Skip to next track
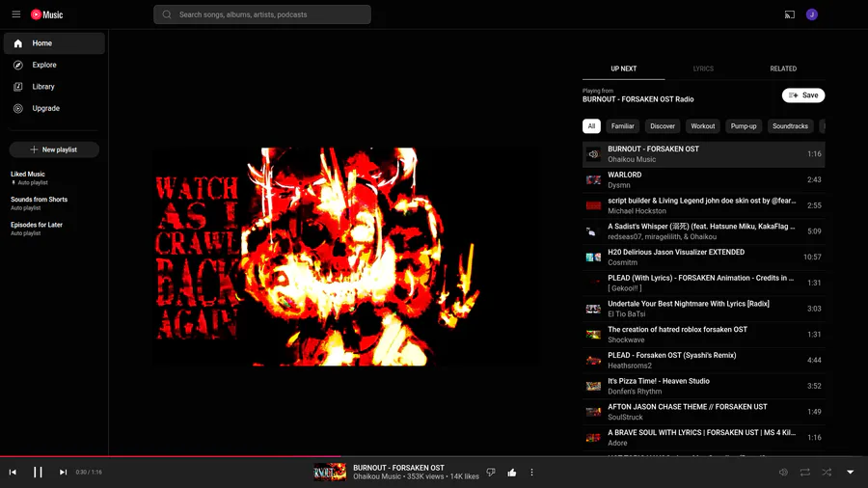Screen dimensions: 868x488 pyautogui.click(x=63, y=472)
